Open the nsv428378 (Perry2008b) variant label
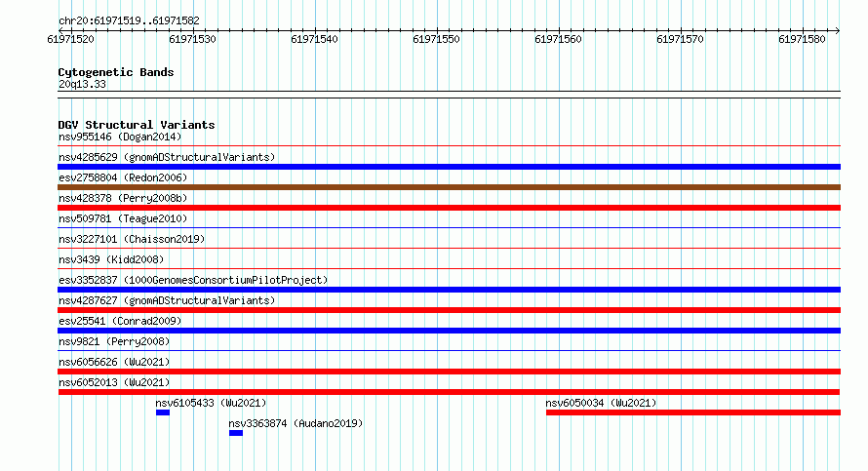 coord(123,198)
